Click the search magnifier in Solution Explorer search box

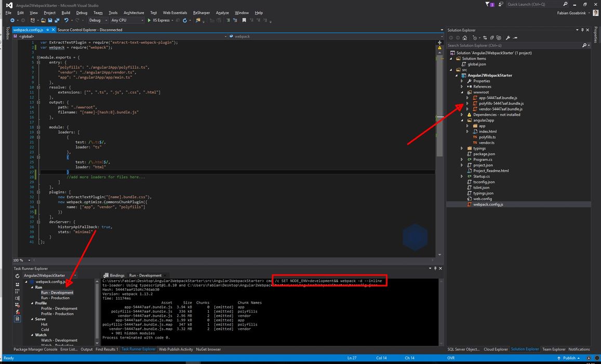coord(584,45)
